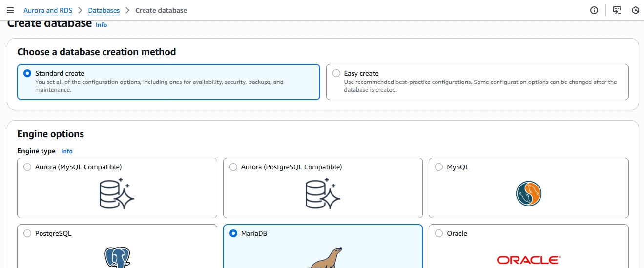Open the CloudShell icon in header

click(617, 10)
